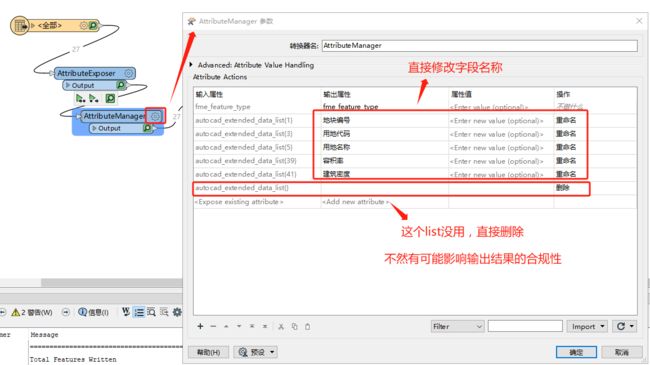Open the Import dropdown button

pyautogui.click(x=587, y=326)
